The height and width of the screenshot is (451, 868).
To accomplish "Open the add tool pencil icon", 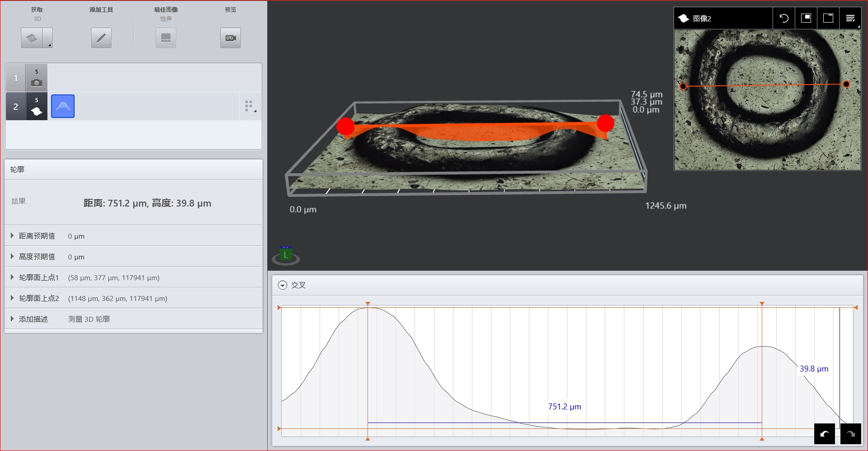I will coord(101,38).
